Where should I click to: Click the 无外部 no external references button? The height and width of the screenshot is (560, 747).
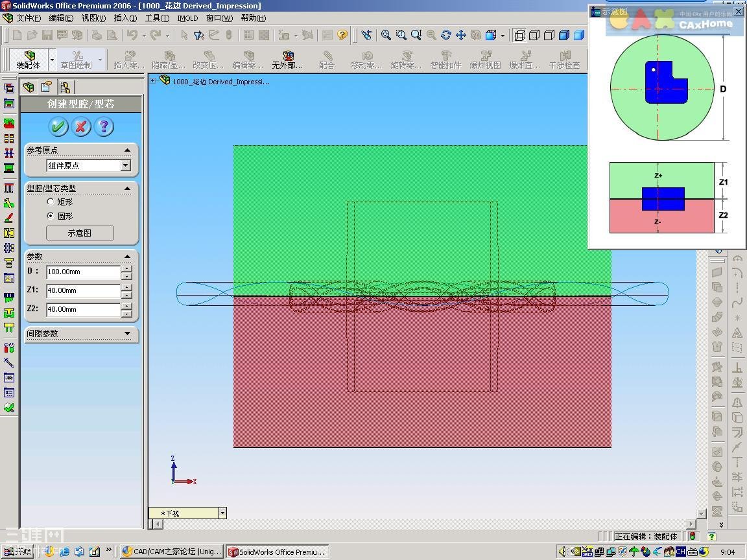click(x=287, y=60)
